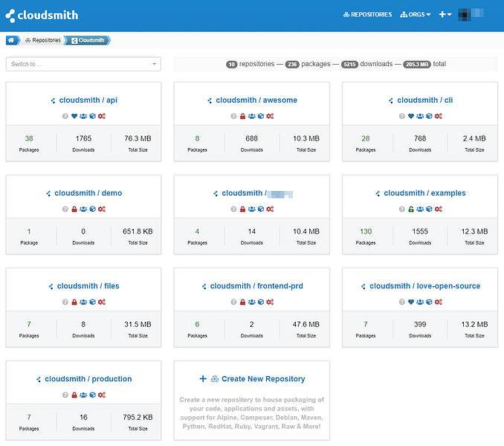The width and height of the screenshot is (504, 446).
Task: Click the heart icon under cloudsmith / api
Action: (74, 116)
